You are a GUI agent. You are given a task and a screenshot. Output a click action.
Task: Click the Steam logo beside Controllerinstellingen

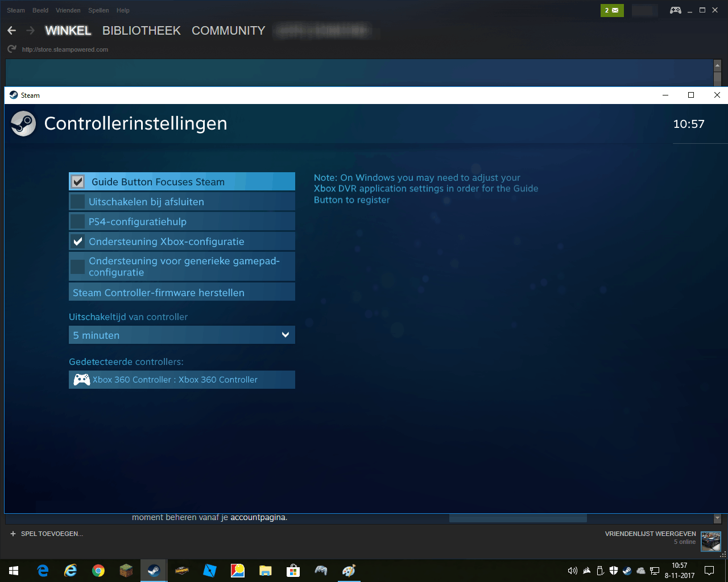(23, 123)
